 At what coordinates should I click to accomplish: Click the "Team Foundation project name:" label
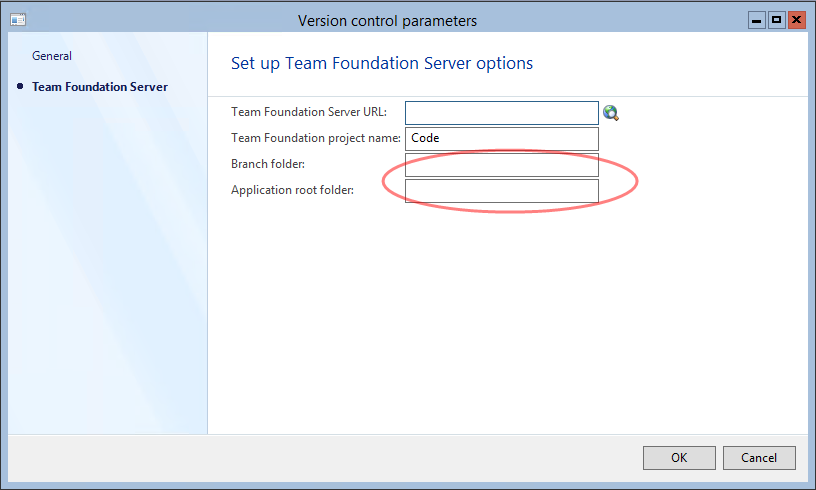coord(315,138)
